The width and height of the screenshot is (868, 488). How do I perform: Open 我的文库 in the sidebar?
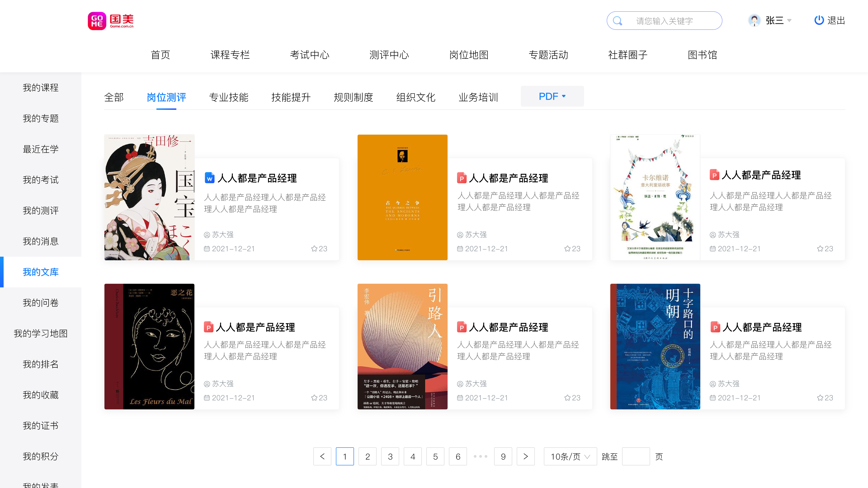(x=41, y=272)
